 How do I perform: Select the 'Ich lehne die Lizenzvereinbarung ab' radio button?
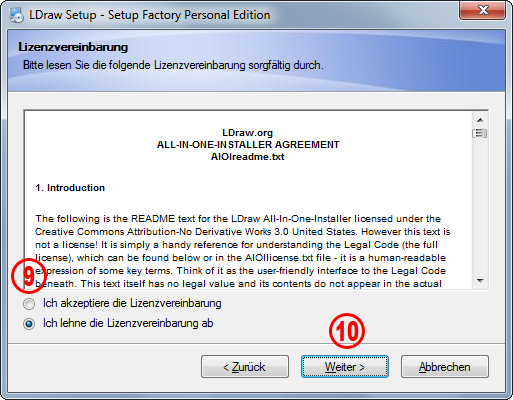[x=29, y=324]
